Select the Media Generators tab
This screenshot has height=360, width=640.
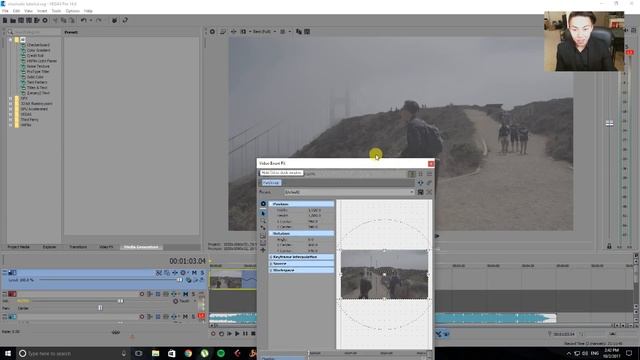pyautogui.click(x=141, y=247)
